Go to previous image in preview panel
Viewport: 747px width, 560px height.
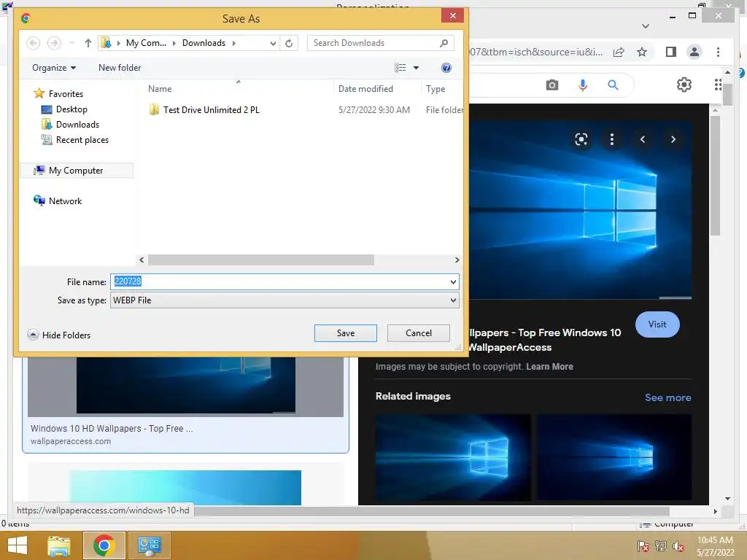tap(643, 139)
